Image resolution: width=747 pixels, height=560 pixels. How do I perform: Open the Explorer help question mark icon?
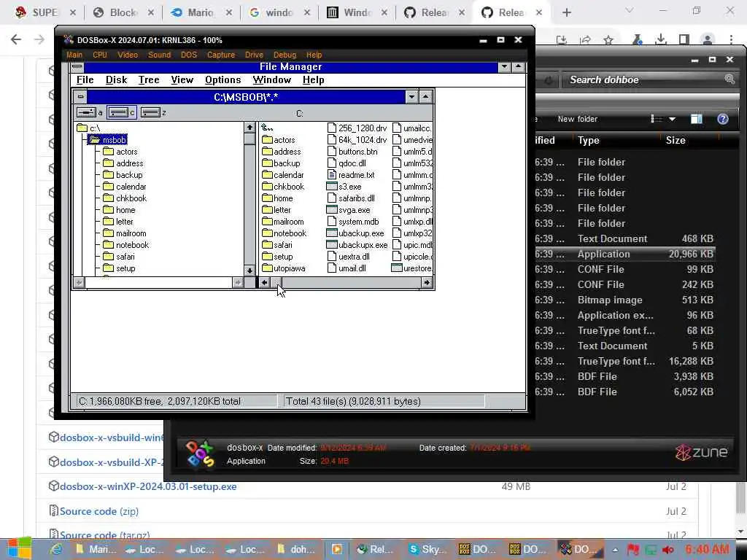click(x=723, y=119)
